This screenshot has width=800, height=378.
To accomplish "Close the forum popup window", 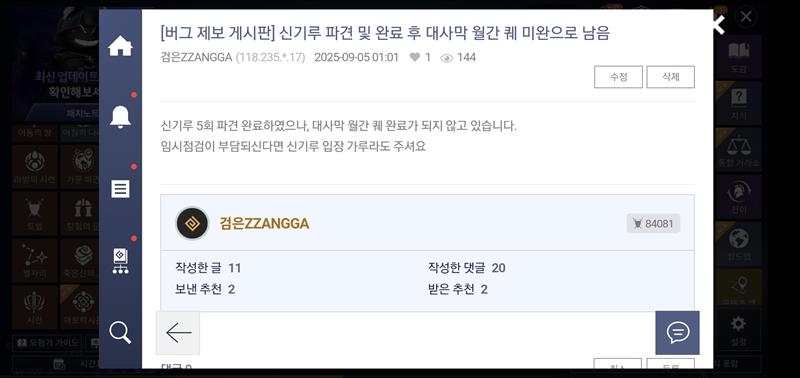I will (x=718, y=24).
